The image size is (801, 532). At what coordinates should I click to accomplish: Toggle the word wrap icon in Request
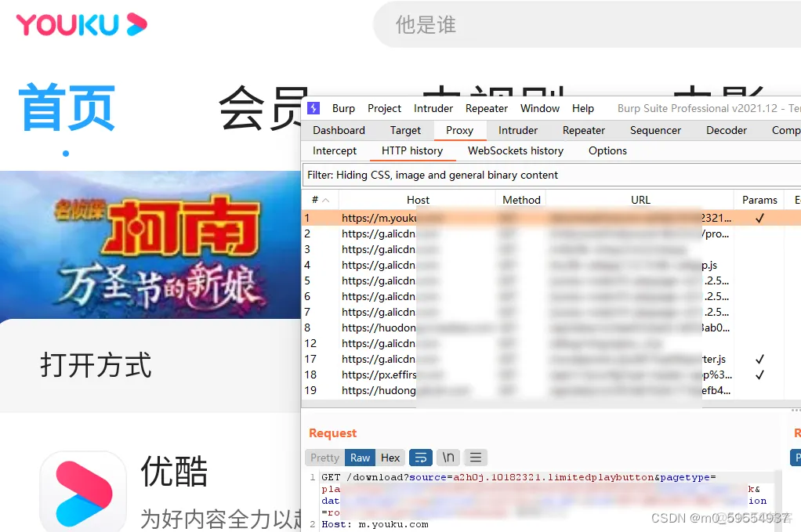click(421, 458)
